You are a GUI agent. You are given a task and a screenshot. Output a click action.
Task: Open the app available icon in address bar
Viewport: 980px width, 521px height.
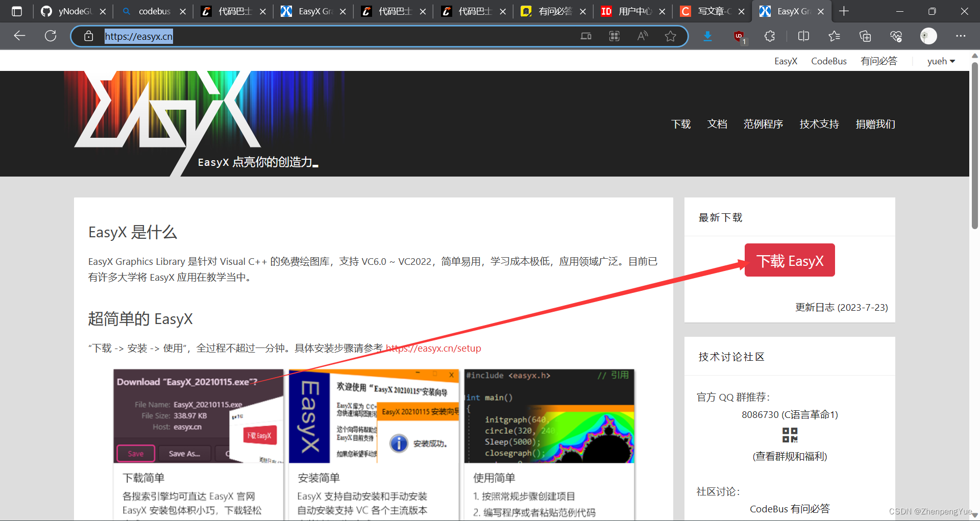pos(586,36)
